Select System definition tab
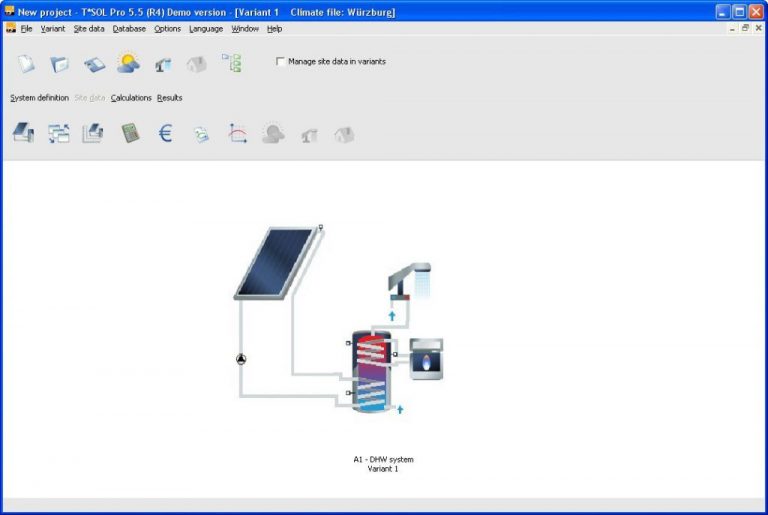Viewport: 768px width, 515px height. [x=40, y=98]
